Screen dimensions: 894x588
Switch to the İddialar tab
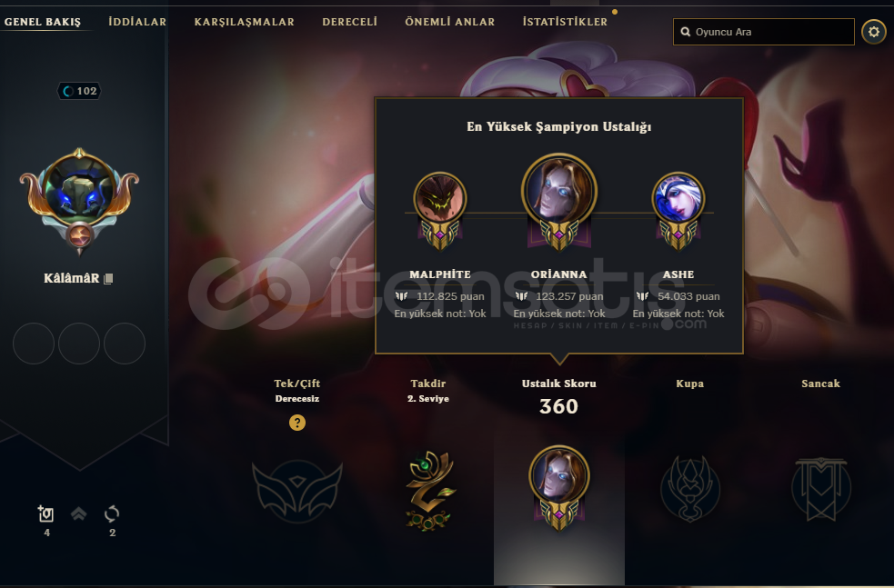(x=137, y=22)
